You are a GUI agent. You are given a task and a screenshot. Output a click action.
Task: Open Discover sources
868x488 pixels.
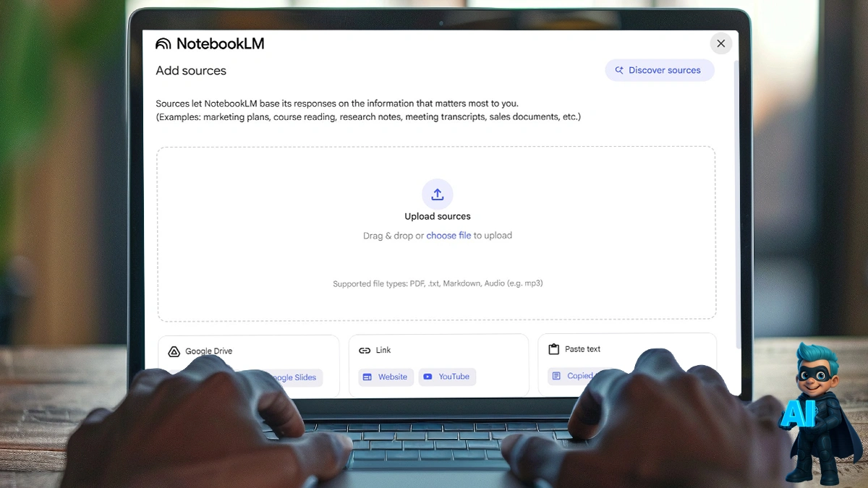pyautogui.click(x=660, y=70)
